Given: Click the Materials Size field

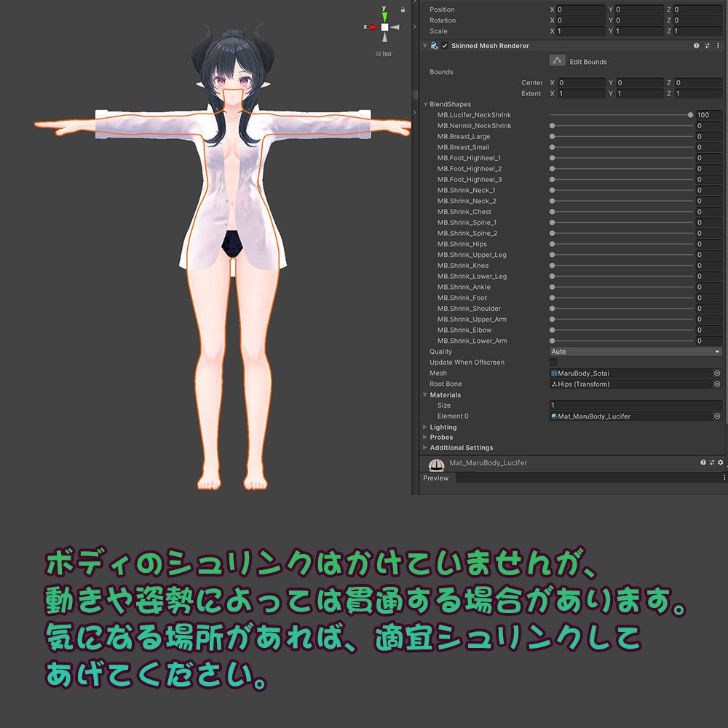Looking at the screenshot, I should tap(636, 405).
